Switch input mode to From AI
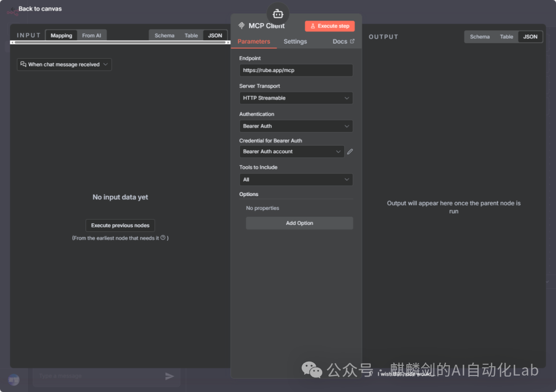Screen dimensions: 556x392 click(92, 35)
